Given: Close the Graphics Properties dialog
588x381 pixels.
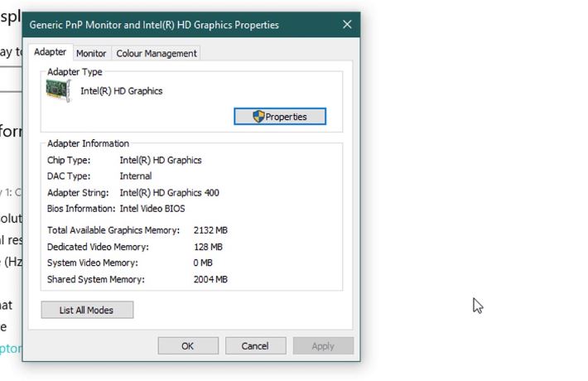Looking at the screenshot, I should click(x=347, y=25).
